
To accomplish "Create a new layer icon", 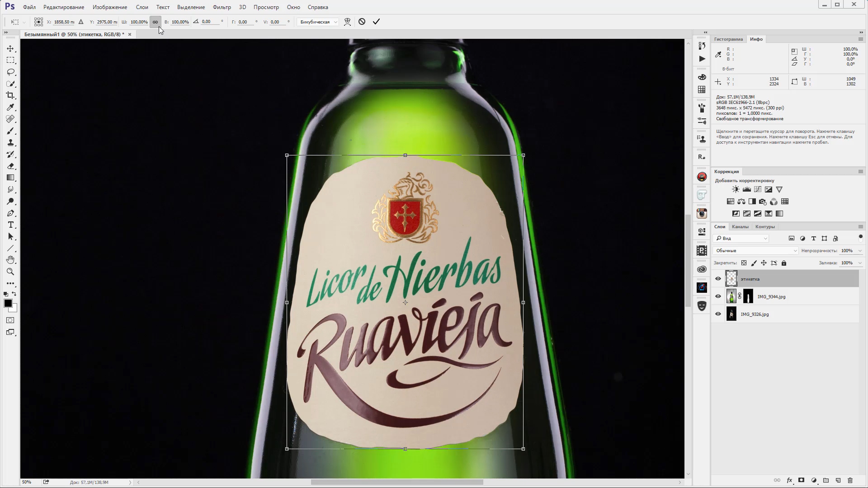I will [x=838, y=480].
